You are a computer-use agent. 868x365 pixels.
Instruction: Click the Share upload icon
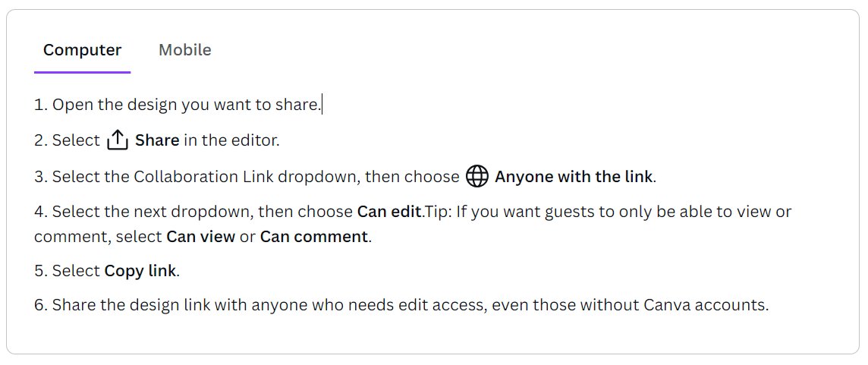pos(118,140)
